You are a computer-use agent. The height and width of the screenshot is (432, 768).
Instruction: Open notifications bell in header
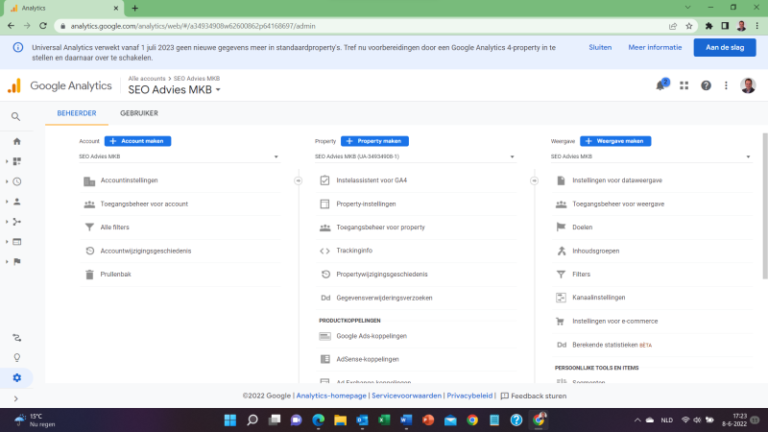pyautogui.click(x=661, y=85)
